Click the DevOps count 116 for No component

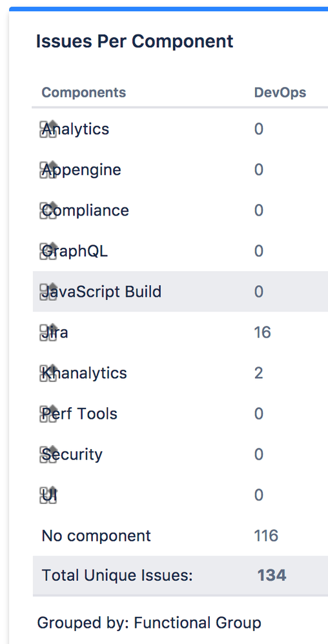267,536
